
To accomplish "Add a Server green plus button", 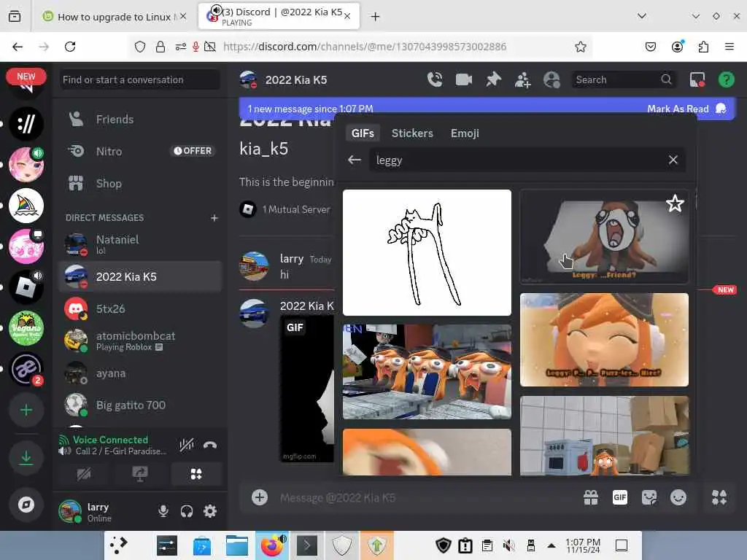I will coord(26,410).
